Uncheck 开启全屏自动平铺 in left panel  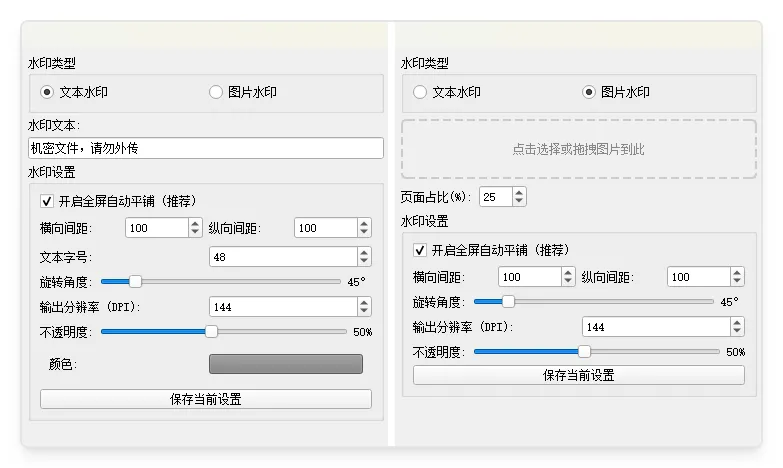tap(47, 201)
